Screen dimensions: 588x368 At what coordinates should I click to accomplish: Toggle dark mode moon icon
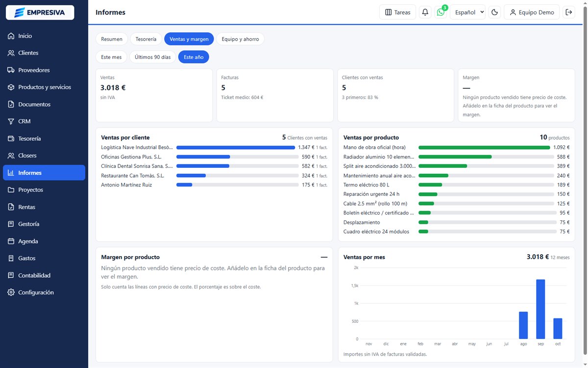click(495, 12)
